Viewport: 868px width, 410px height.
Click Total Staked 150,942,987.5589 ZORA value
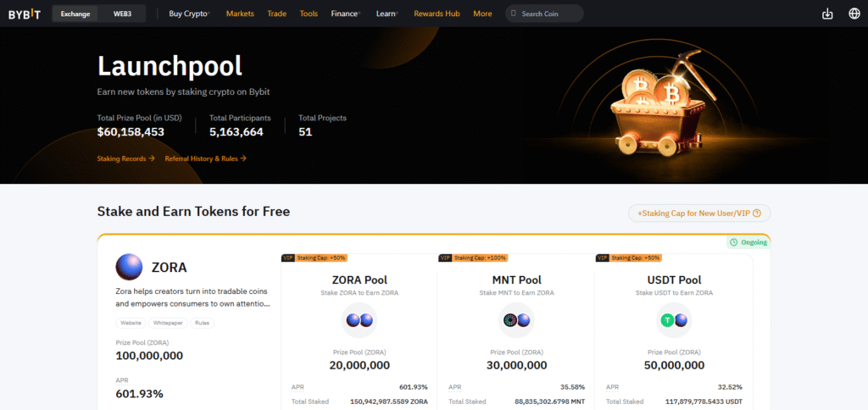(x=388, y=402)
